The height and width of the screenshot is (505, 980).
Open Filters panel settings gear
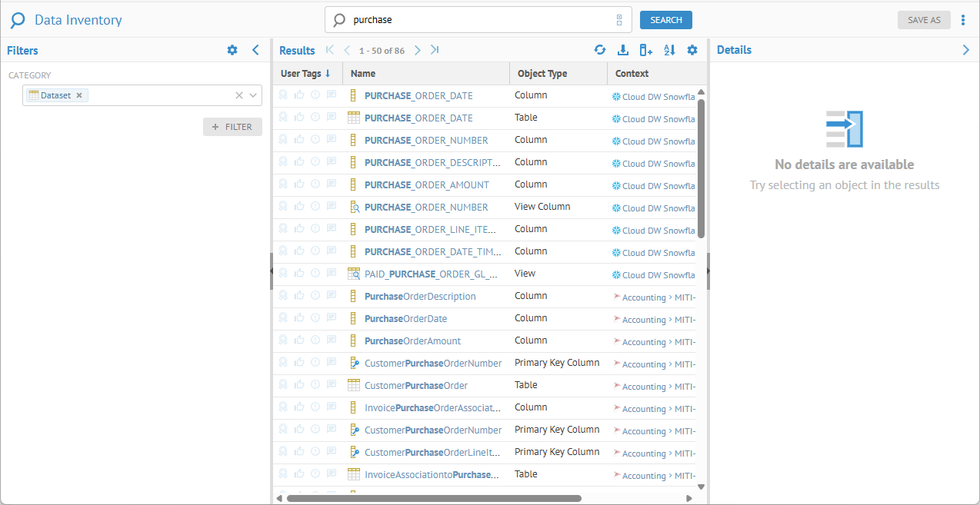point(232,50)
